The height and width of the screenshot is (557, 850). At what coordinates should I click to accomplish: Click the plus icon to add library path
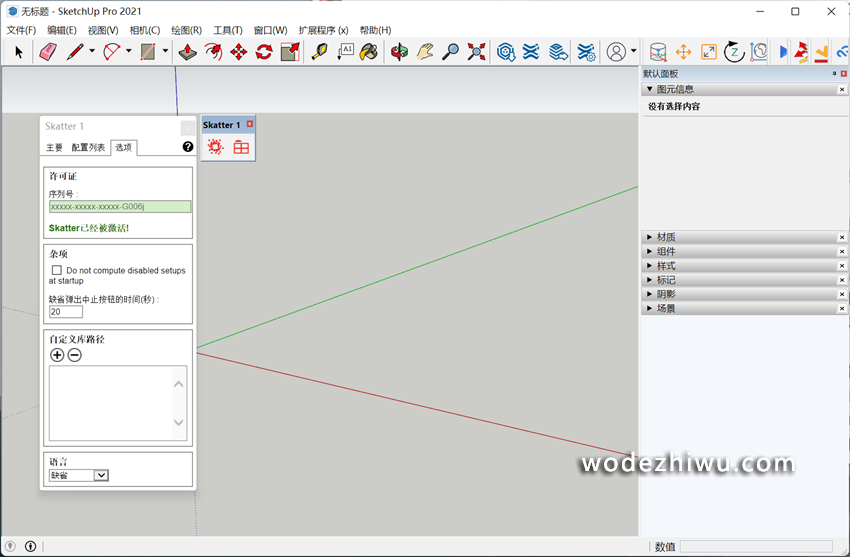(57, 355)
